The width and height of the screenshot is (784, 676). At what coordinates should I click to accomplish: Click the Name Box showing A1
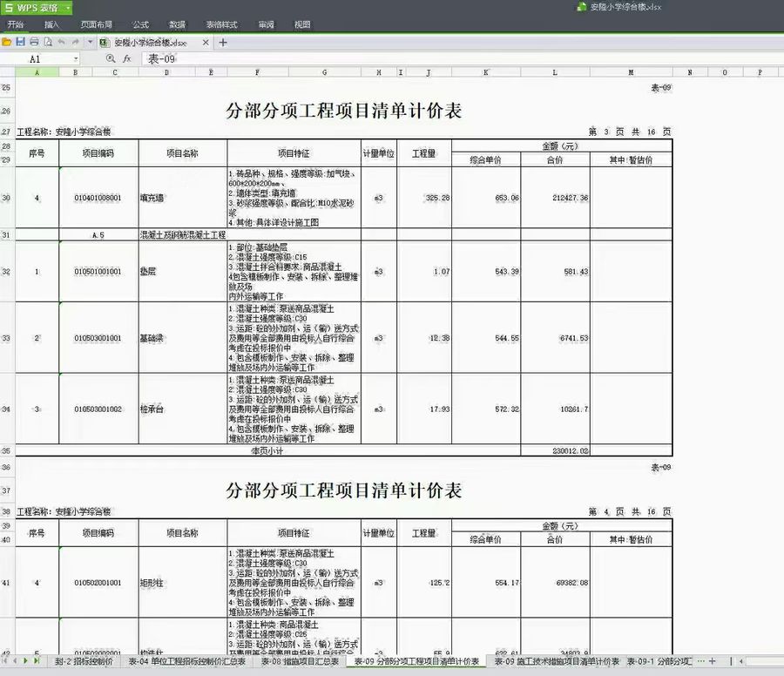click(37, 59)
